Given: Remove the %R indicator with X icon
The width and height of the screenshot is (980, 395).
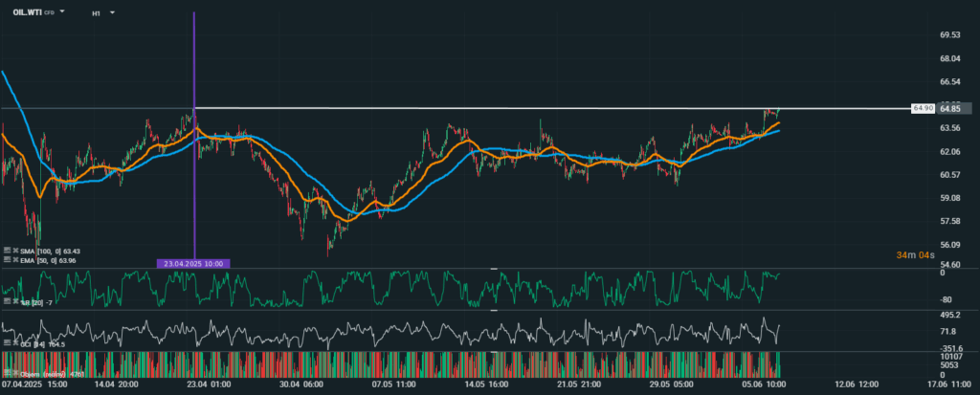Looking at the screenshot, I should click(x=13, y=301).
